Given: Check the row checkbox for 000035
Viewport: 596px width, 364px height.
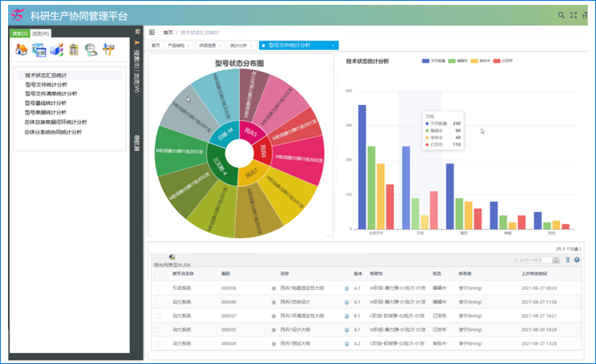Looking at the screenshot, I should coord(158,330).
